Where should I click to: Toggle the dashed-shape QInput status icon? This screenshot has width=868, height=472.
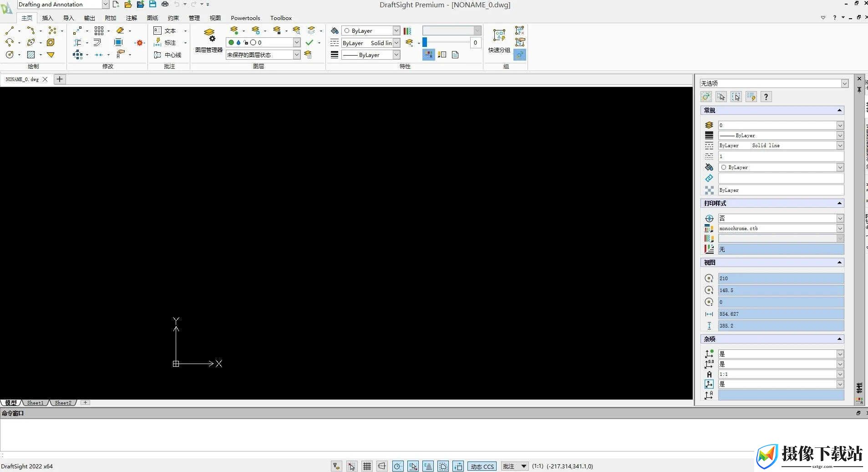(x=443, y=466)
